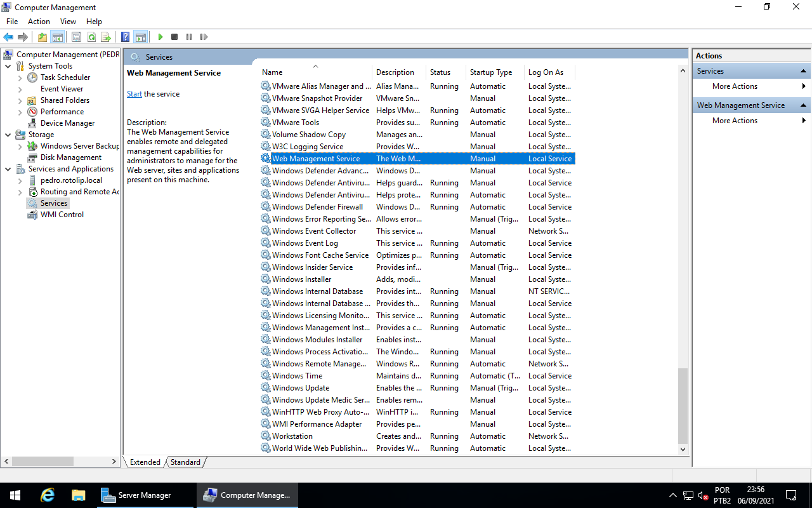Click the Back arrow in the toolbar
The image size is (812, 508).
(x=8, y=37)
